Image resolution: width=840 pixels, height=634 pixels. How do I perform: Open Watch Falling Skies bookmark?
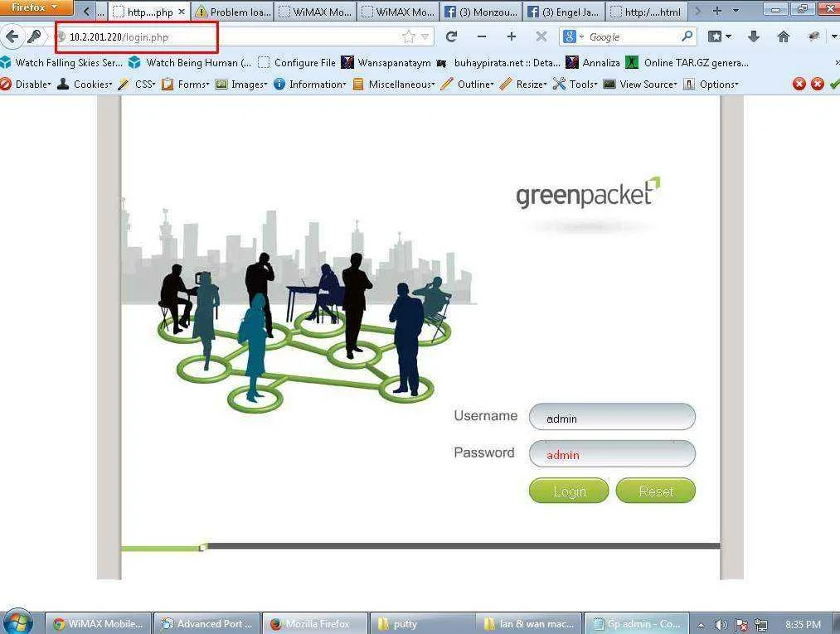click(63, 63)
